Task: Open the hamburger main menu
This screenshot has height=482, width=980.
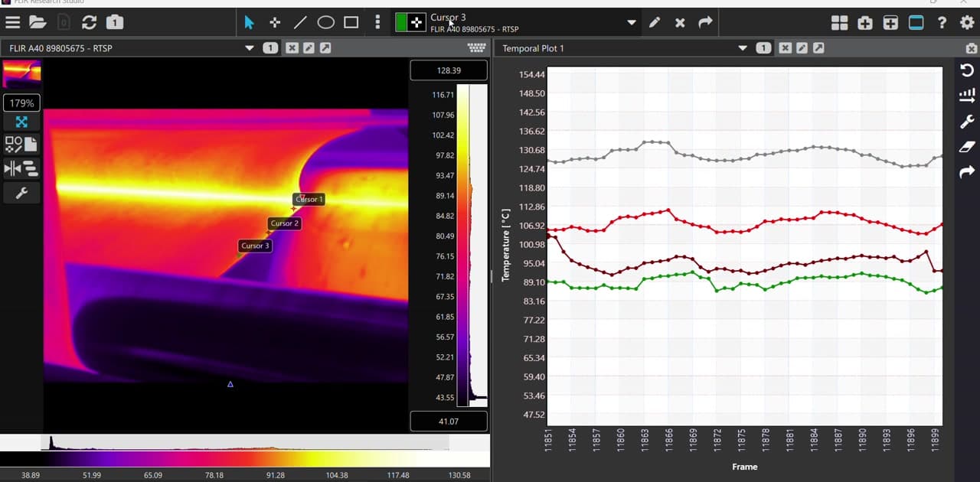Action: coord(12,23)
